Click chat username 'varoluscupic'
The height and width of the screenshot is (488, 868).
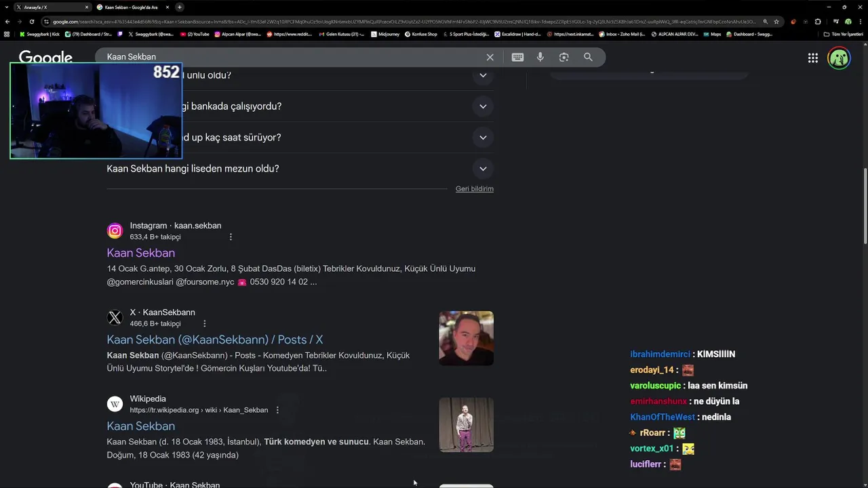pos(655,386)
